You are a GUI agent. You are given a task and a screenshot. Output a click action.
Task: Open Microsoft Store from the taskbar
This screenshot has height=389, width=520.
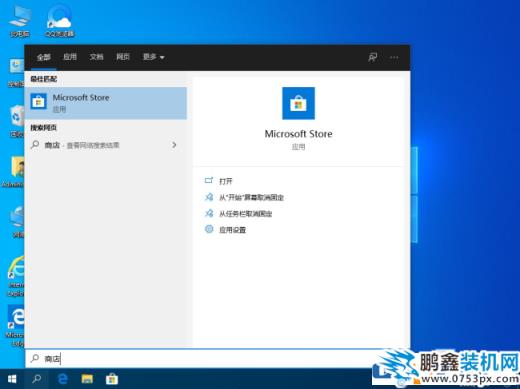(112, 379)
